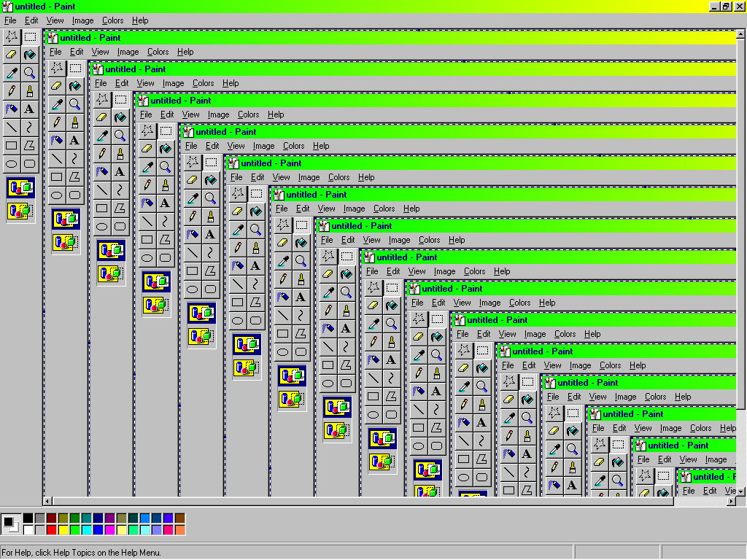The image size is (747, 560).
Task: Open the outermost window's Help menu
Action: tap(140, 20)
